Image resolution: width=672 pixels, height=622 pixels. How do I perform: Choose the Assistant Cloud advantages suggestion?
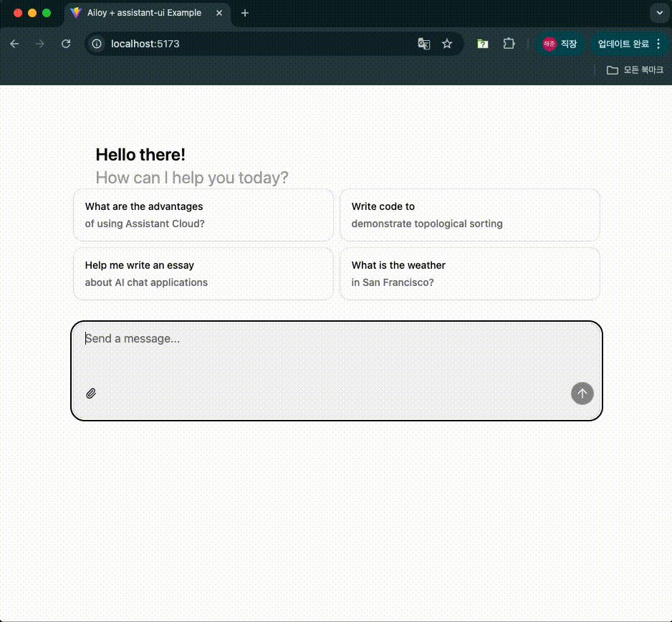click(x=203, y=215)
